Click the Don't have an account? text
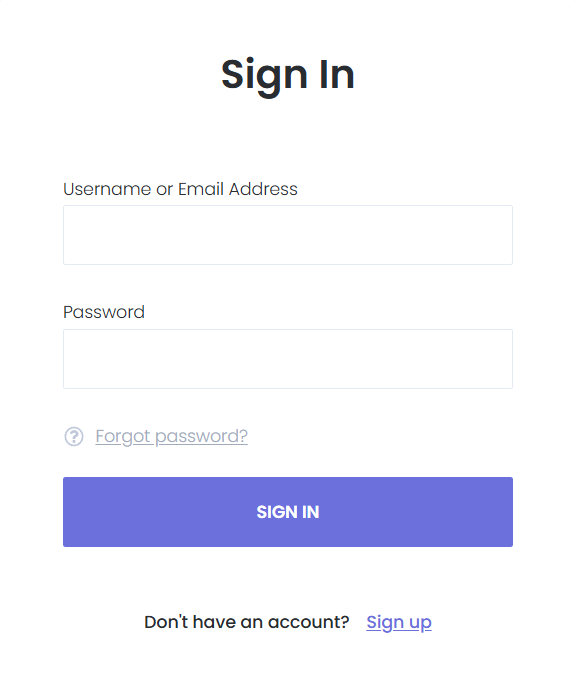Image resolution: width=575 pixels, height=675 pixels. (247, 622)
